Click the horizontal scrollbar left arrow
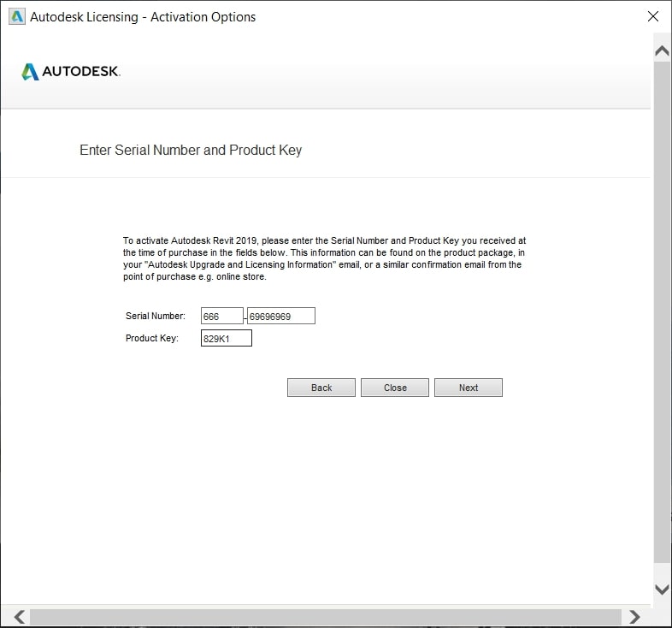 point(18,616)
